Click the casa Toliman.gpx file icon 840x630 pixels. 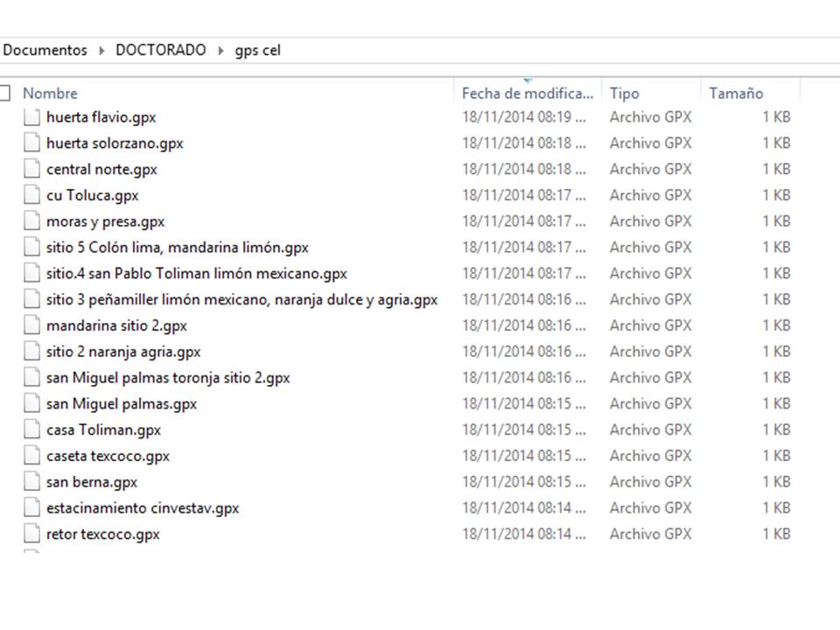(x=31, y=430)
